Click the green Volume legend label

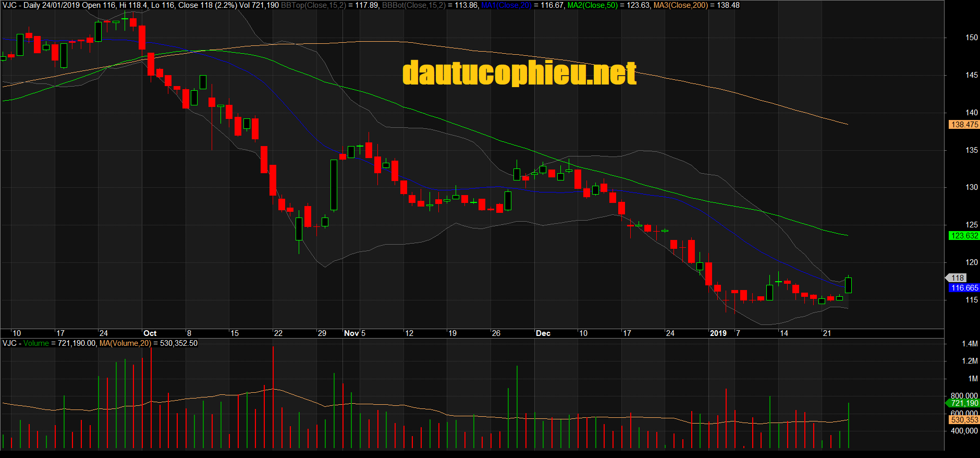coord(36,343)
